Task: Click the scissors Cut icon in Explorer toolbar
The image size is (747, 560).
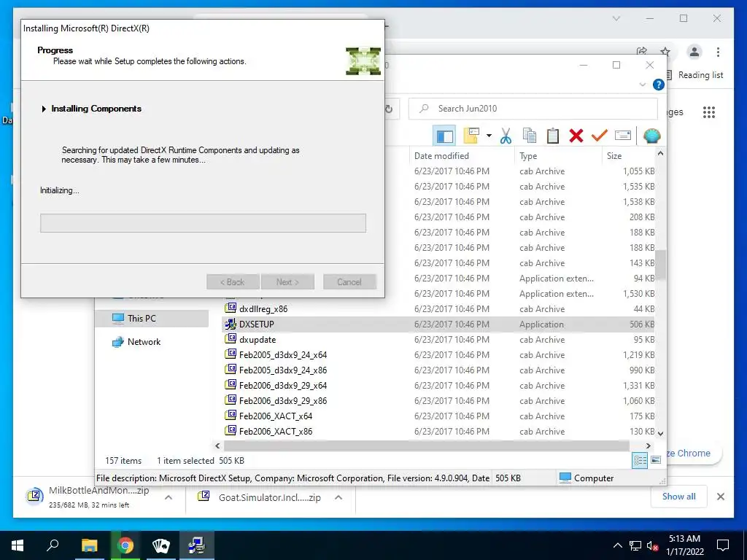Action: 506,136
